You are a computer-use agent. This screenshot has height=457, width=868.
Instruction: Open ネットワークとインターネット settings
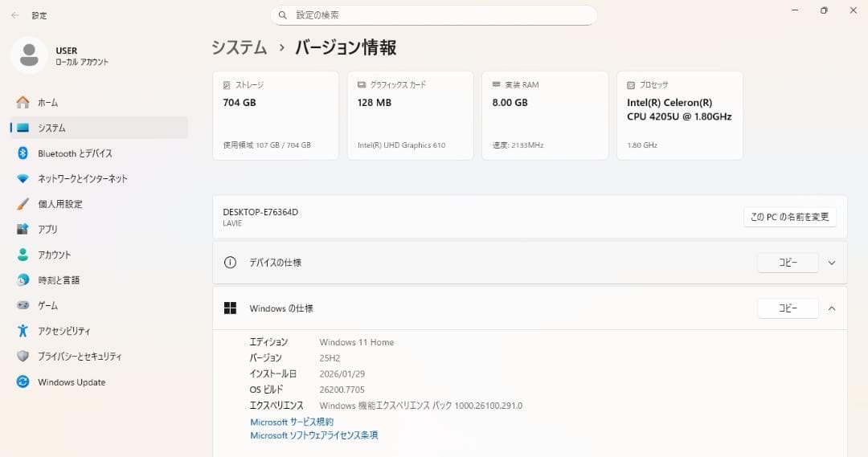(x=99, y=179)
